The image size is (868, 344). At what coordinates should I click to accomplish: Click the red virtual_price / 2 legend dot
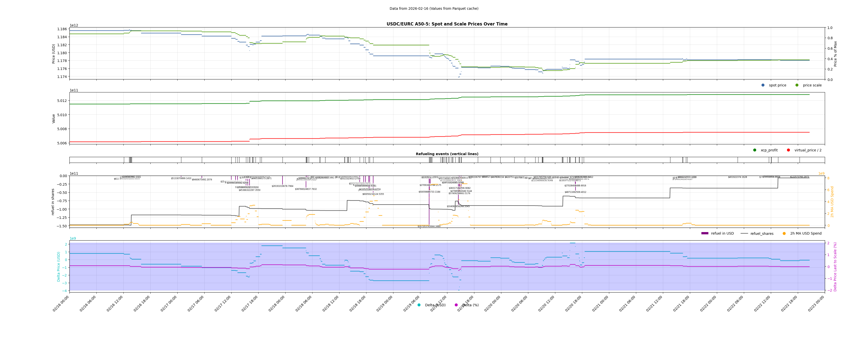point(789,150)
